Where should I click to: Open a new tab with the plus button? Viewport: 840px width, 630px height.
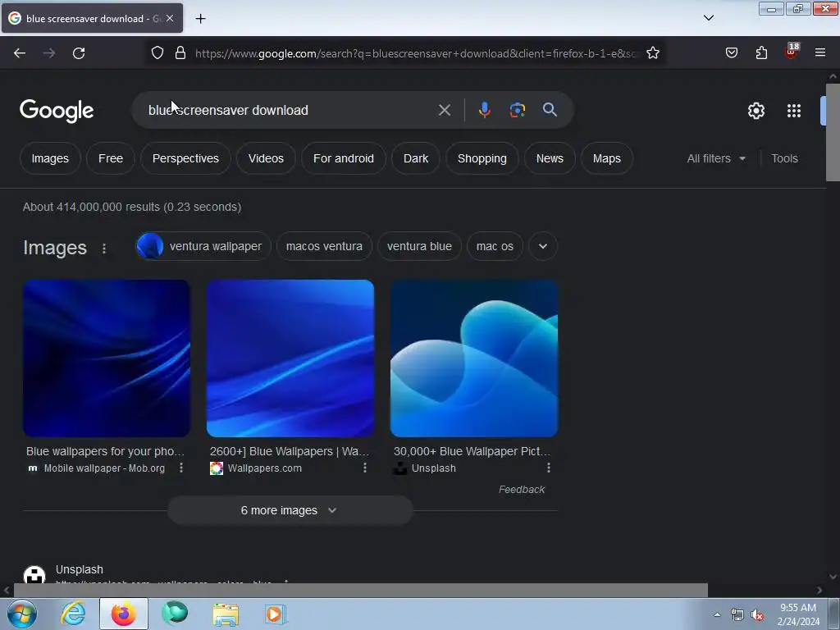(x=200, y=19)
